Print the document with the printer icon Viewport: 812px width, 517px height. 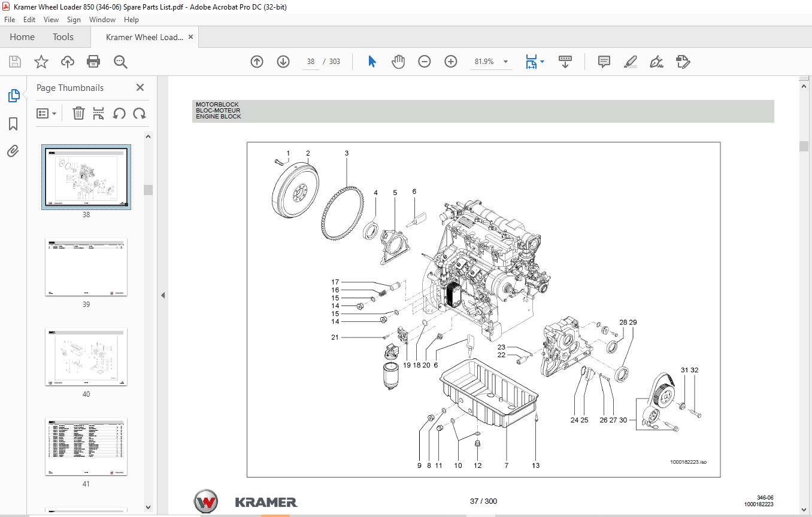click(93, 62)
